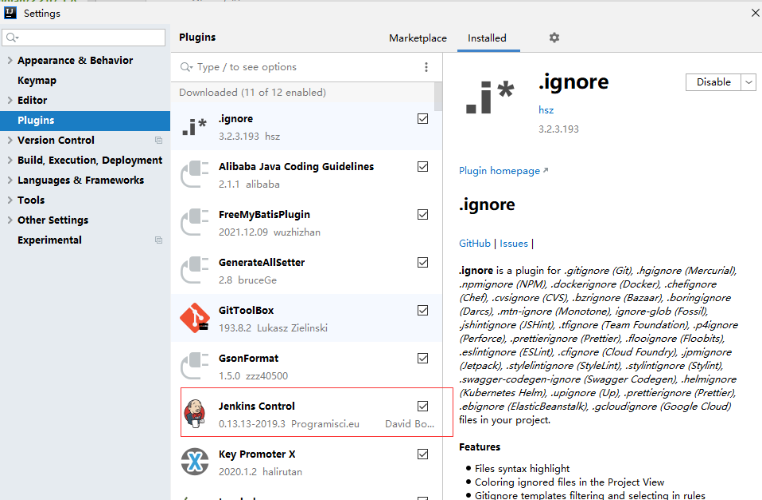Select the GsonFormat plugin name
The width and height of the screenshot is (762, 500).
(x=248, y=359)
